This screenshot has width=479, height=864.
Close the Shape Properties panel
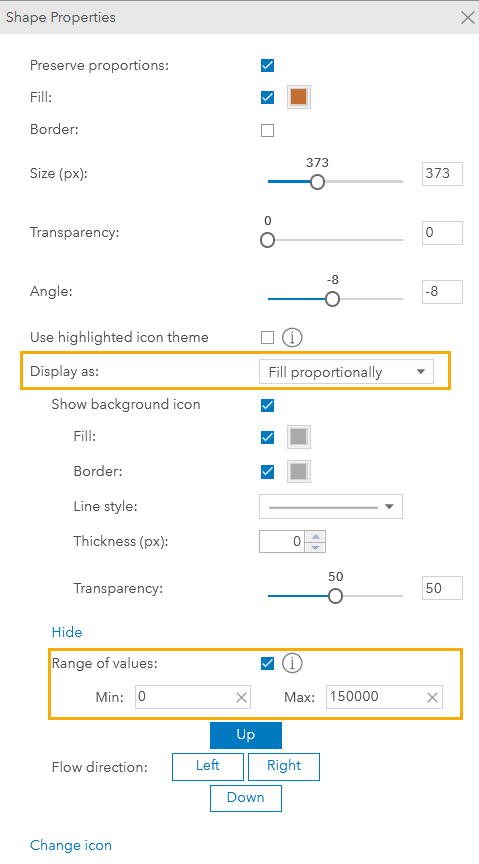click(x=468, y=18)
